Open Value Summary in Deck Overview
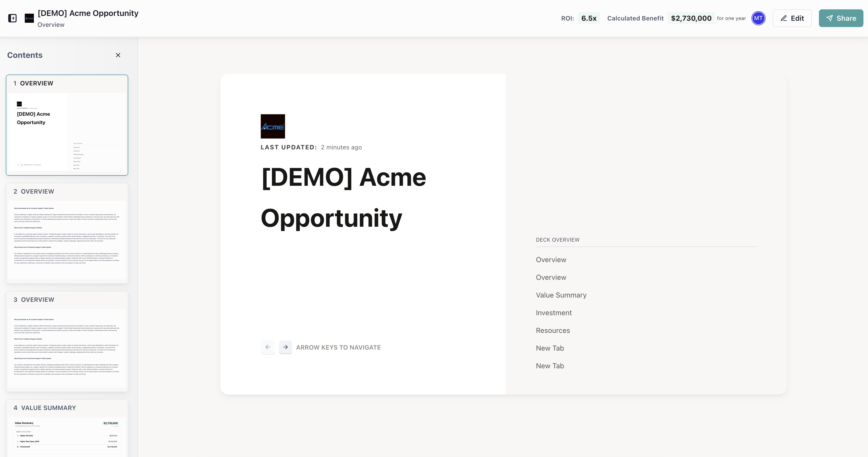Viewport: 868px width, 457px height. tap(561, 295)
